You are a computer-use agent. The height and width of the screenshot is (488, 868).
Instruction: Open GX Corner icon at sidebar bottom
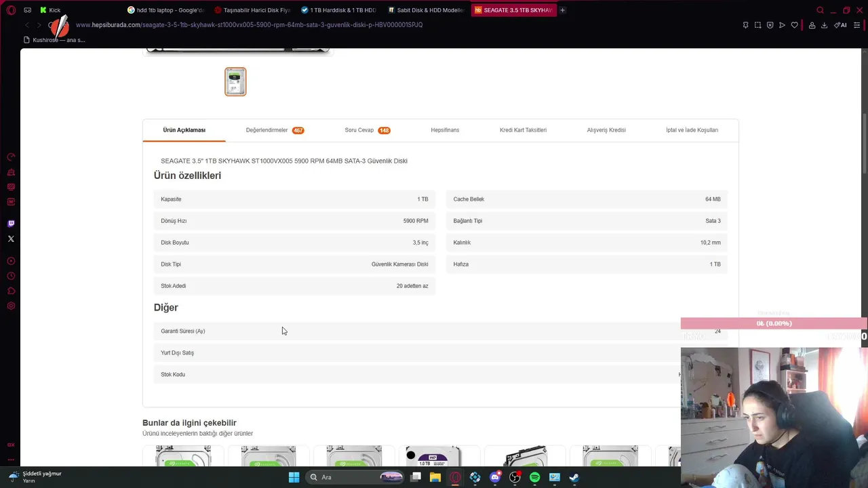[x=11, y=445]
